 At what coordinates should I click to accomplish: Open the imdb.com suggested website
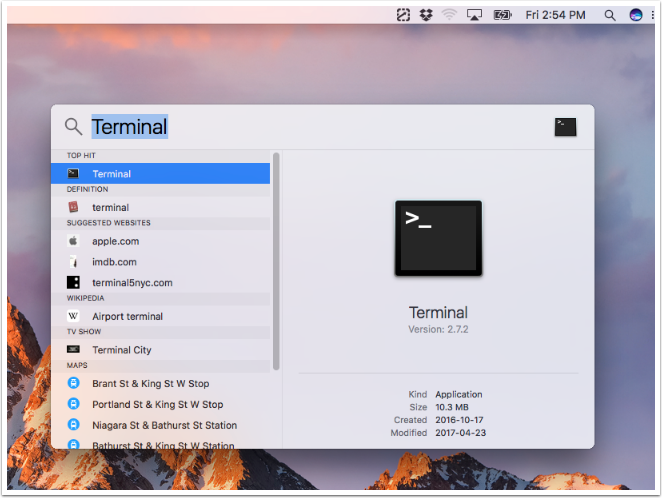coord(160,262)
